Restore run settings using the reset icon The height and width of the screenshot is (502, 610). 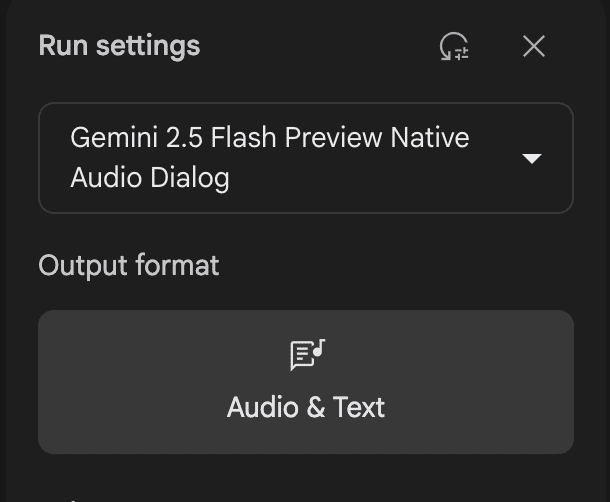pos(454,46)
